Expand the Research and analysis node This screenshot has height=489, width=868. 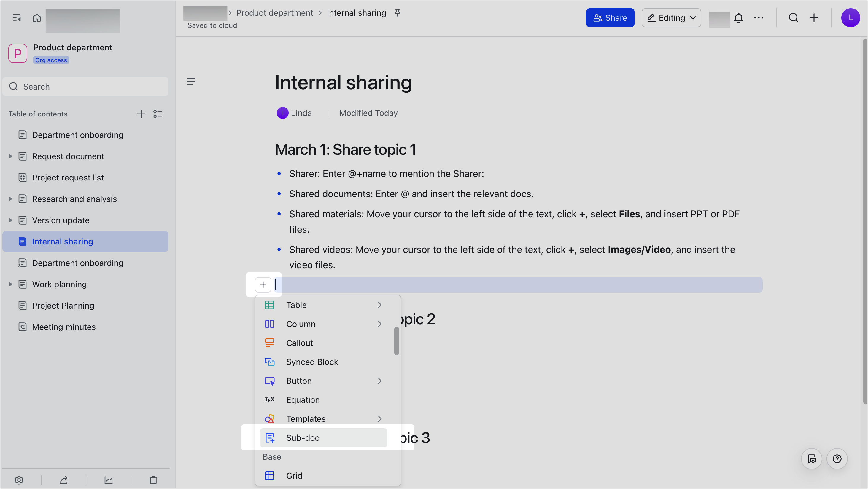click(10, 199)
